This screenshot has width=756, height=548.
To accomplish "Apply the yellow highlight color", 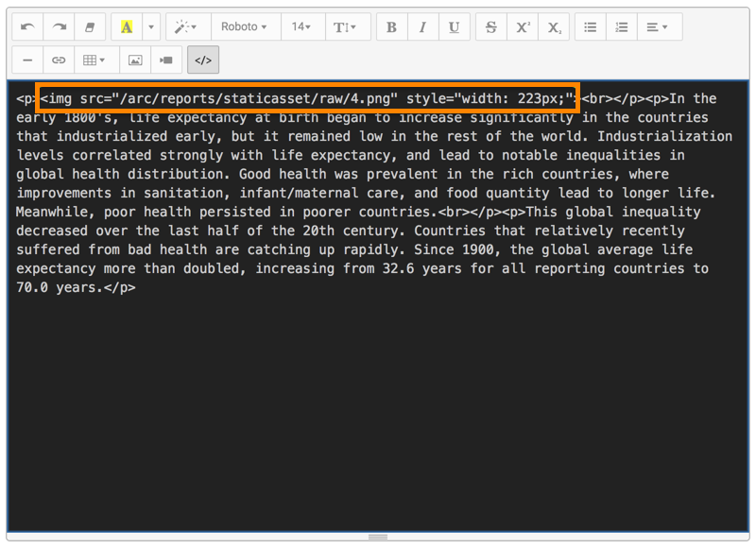I will point(127,27).
